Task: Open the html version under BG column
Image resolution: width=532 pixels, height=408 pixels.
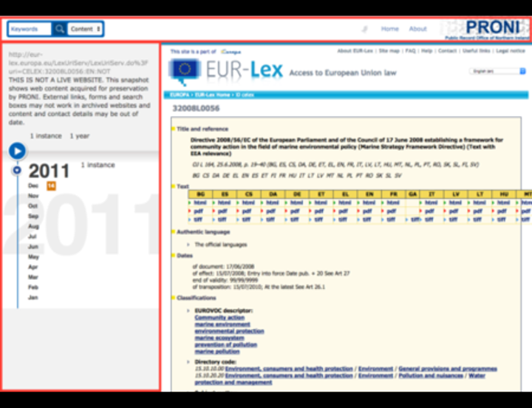Action: [x=199, y=203]
